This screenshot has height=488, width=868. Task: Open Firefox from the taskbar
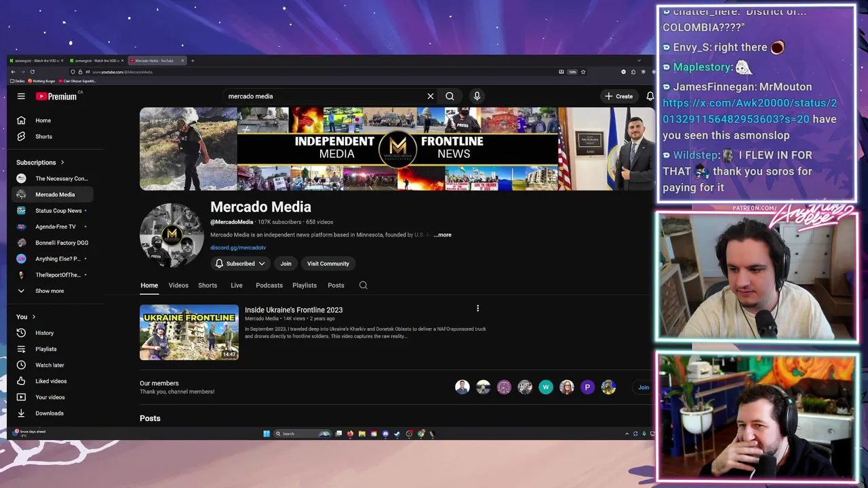coord(350,434)
